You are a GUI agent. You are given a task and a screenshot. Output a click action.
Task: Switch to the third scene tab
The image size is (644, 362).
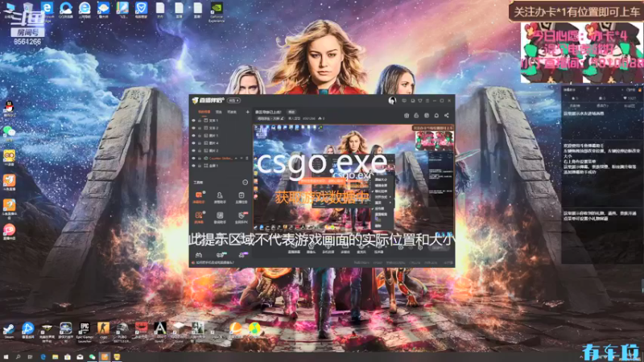232,112
